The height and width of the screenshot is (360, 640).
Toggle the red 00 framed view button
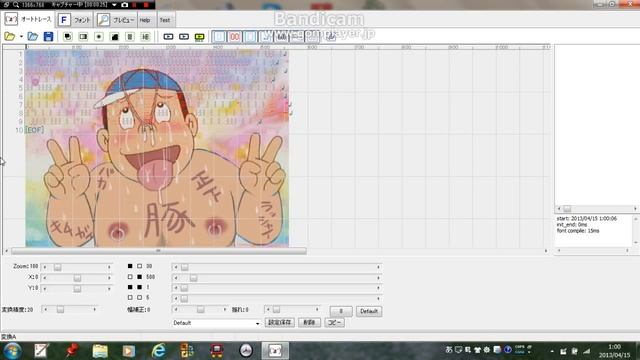[x=235, y=37]
